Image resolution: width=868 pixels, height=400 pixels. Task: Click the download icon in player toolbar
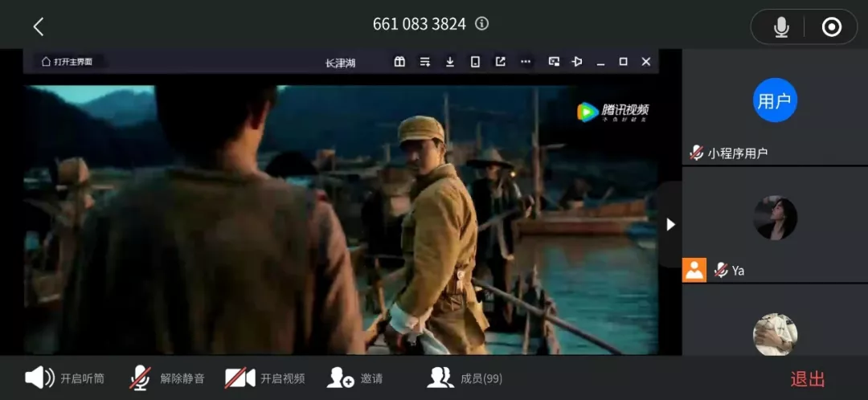pyautogui.click(x=450, y=62)
